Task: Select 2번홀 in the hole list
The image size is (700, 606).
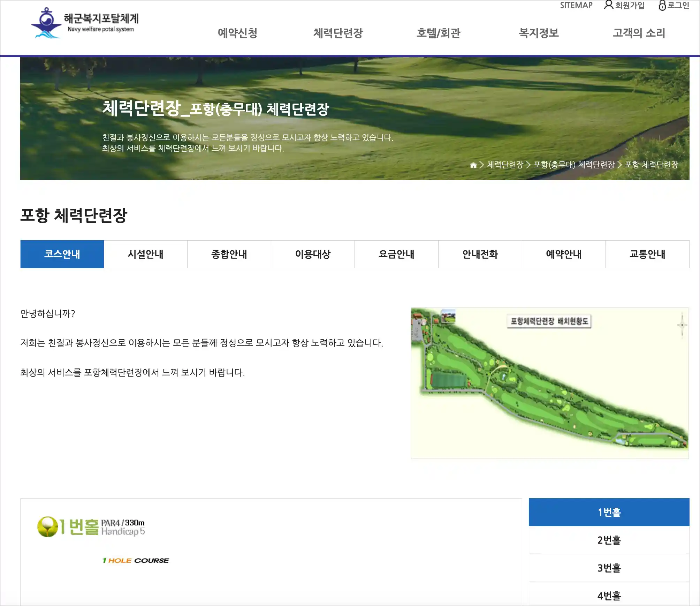Action: (609, 540)
